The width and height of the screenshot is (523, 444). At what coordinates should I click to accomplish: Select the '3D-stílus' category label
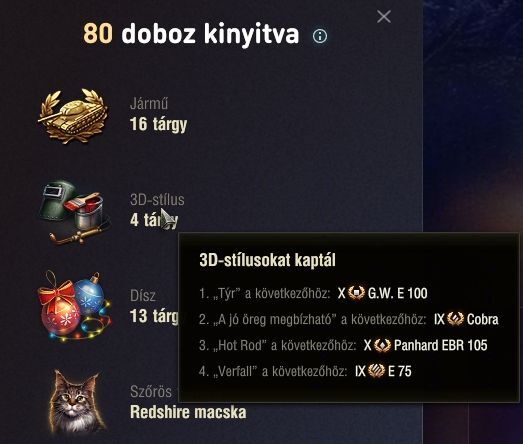pos(157,200)
